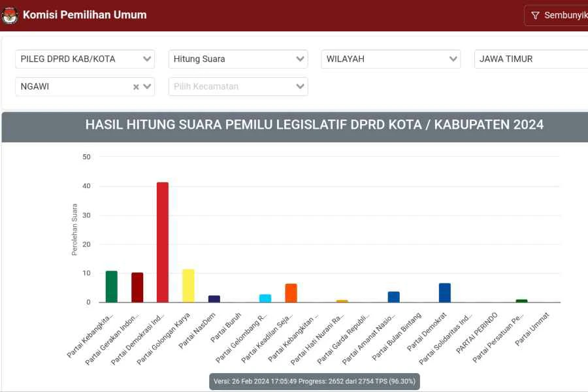
Task: Click the 'Perolehan Suara' y-axis title
Action: pos(74,229)
